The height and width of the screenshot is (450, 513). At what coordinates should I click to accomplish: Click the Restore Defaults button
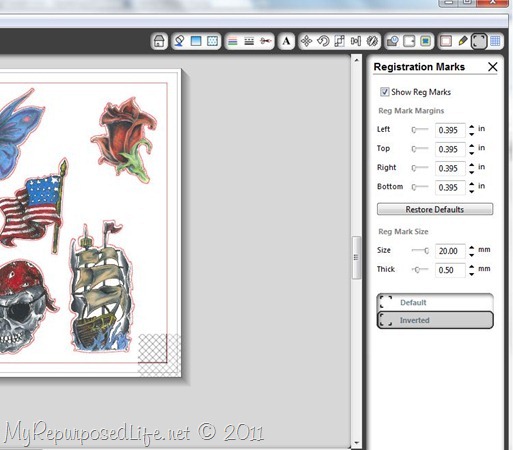pyautogui.click(x=435, y=209)
